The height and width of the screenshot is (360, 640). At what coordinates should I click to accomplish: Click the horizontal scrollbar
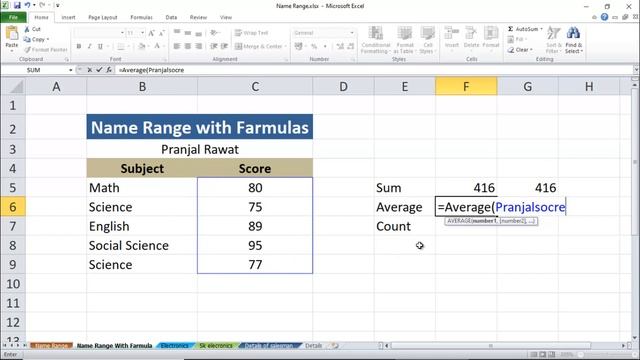[x=491, y=346]
